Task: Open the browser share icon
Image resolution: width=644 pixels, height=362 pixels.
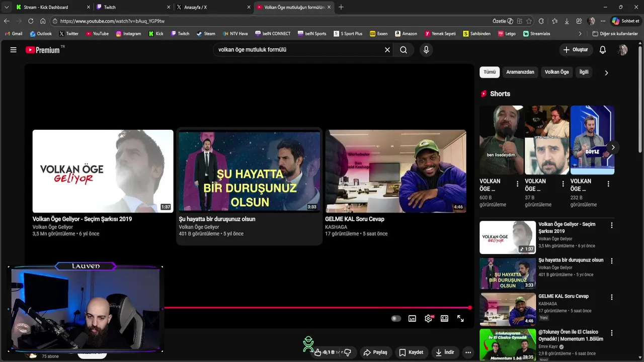Action: click(579, 21)
